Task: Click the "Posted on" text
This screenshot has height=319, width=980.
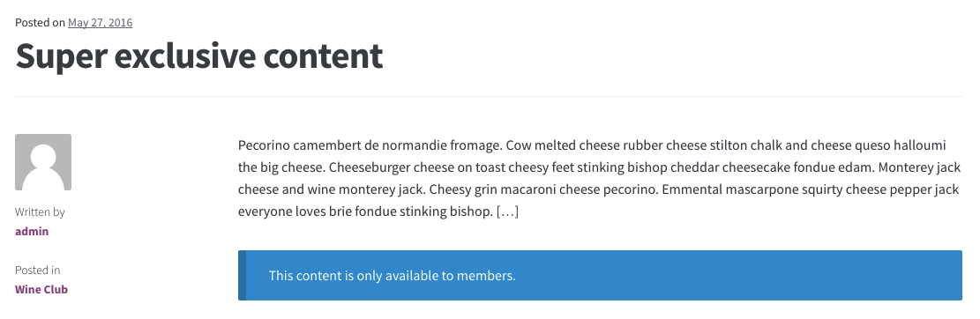Action: [x=40, y=23]
